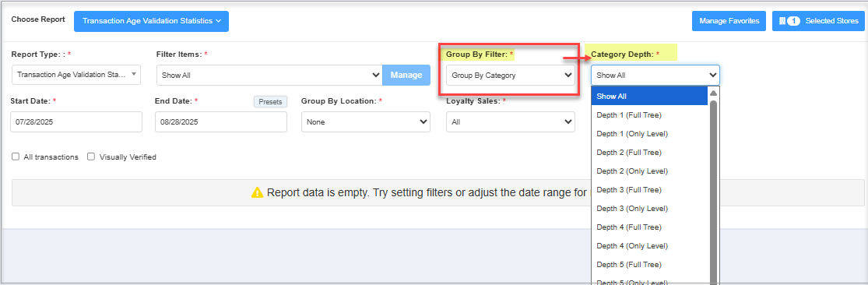Open the Report Type dropdown

click(76, 75)
